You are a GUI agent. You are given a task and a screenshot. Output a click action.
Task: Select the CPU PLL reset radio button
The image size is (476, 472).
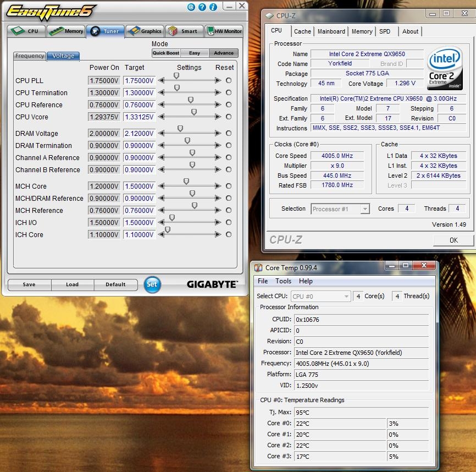pyautogui.click(x=229, y=80)
